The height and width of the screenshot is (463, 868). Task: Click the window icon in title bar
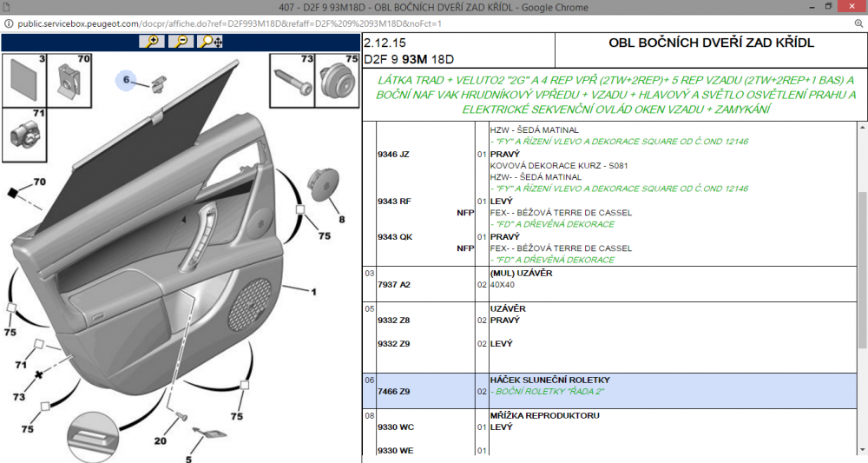tap(7, 7)
